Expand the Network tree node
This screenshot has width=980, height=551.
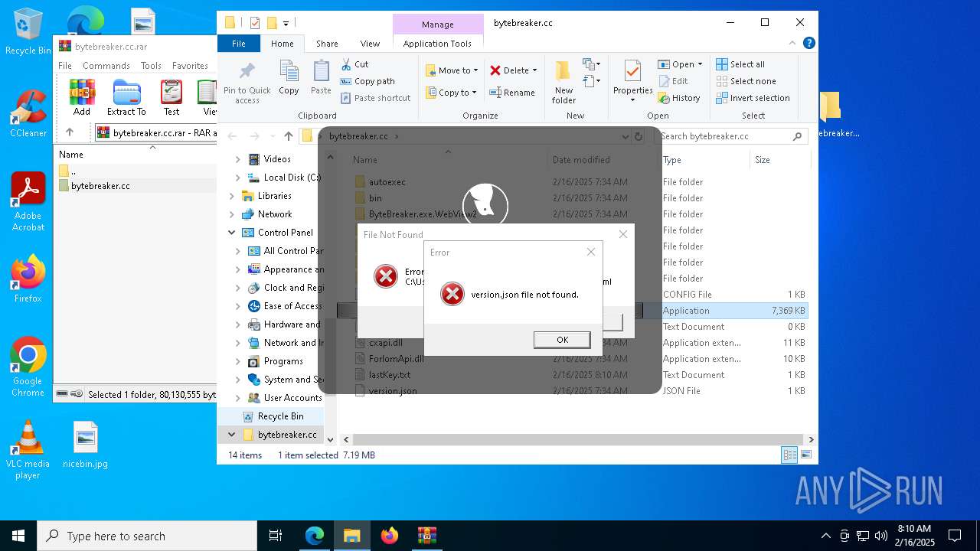231,214
